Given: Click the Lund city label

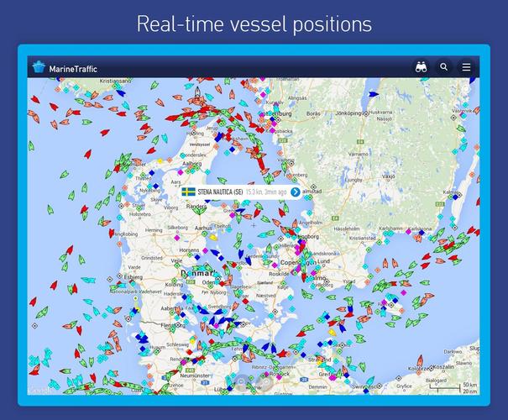Looking at the screenshot, I should point(323,261).
